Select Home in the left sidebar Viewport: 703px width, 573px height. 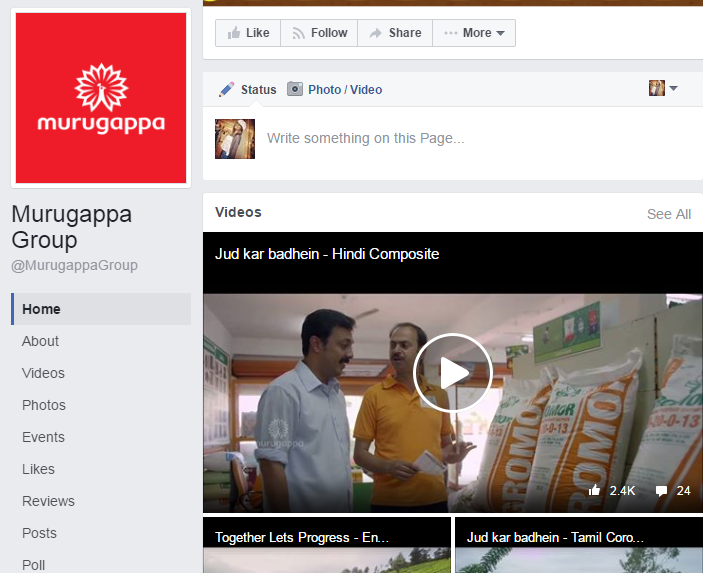click(x=101, y=309)
